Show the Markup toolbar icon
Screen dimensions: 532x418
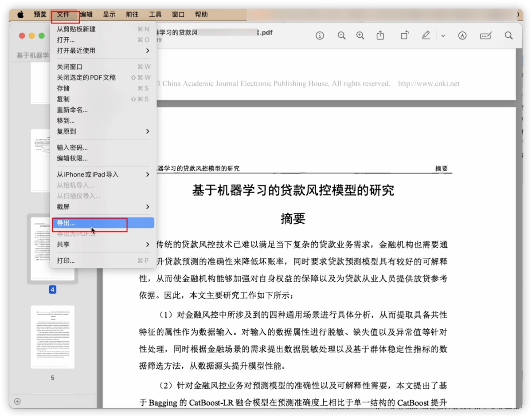(462, 36)
